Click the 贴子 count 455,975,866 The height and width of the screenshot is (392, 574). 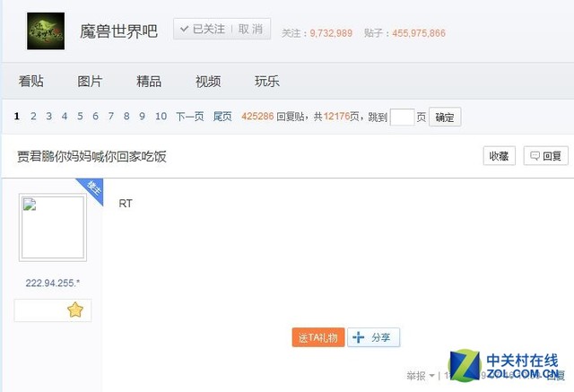point(419,33)
